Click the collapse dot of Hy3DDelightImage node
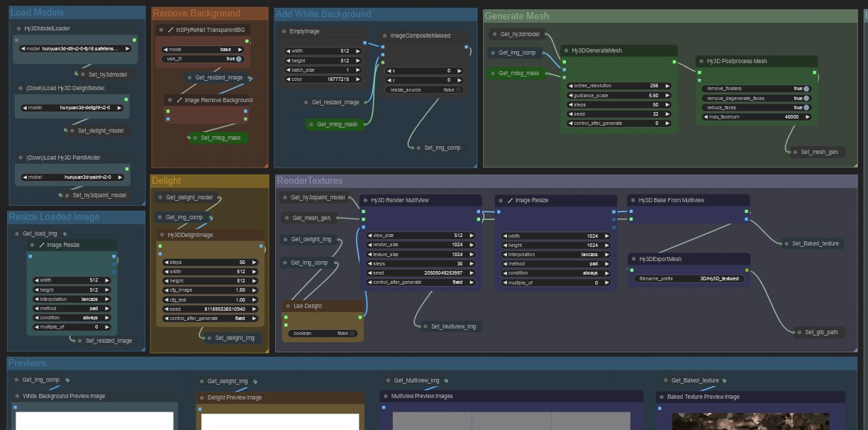 point(161,236)
